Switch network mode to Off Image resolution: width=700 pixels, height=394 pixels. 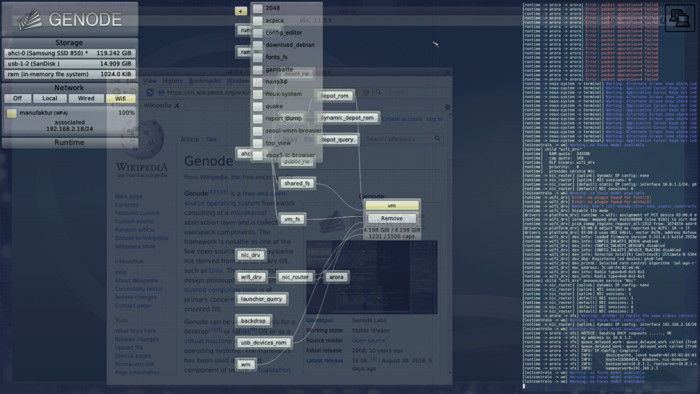point(17,98)
